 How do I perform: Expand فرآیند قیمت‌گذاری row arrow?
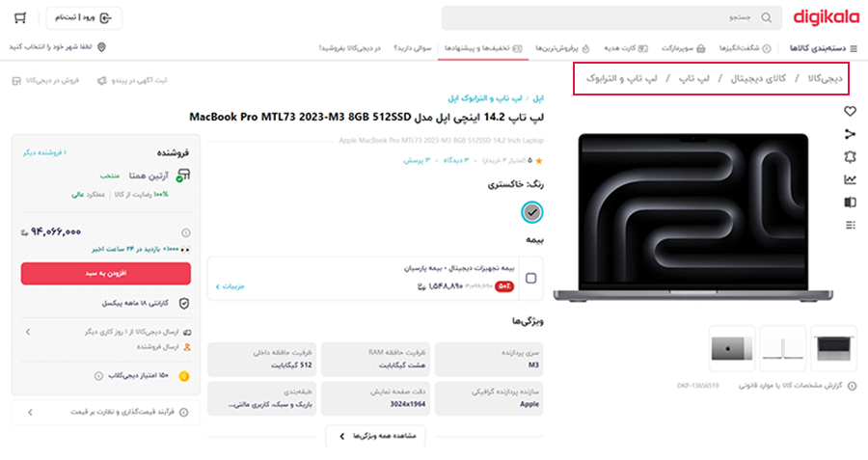30,413
